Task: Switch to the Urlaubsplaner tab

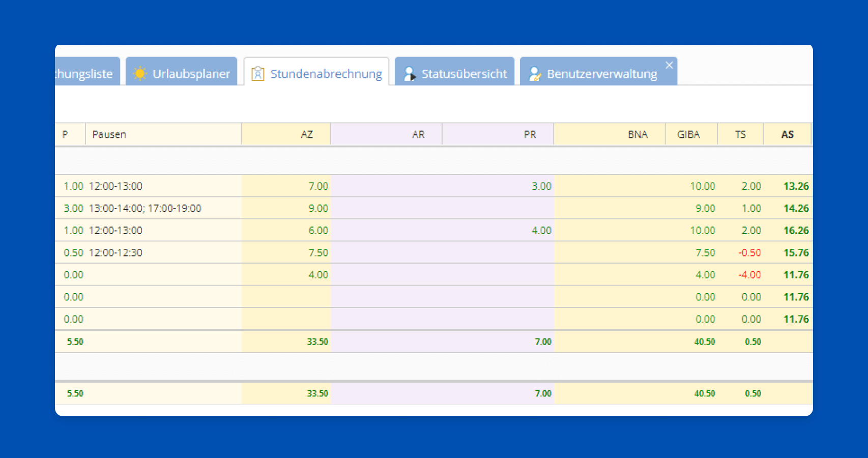Action: (191, 74)
